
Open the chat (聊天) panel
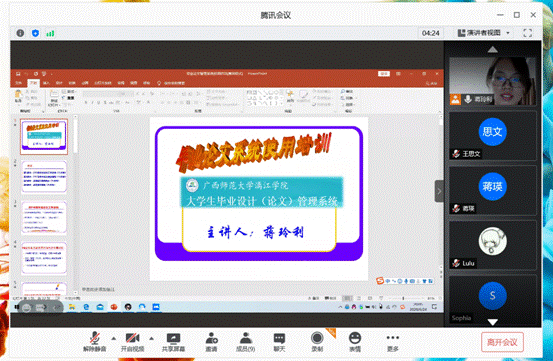279,342
